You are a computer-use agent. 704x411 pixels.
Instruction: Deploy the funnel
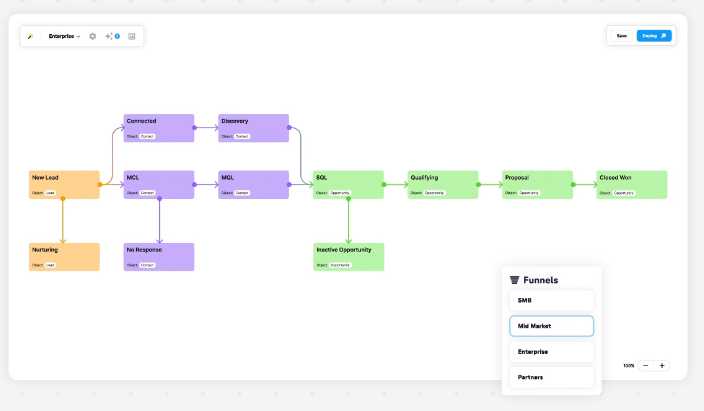(x=654, y=36)
